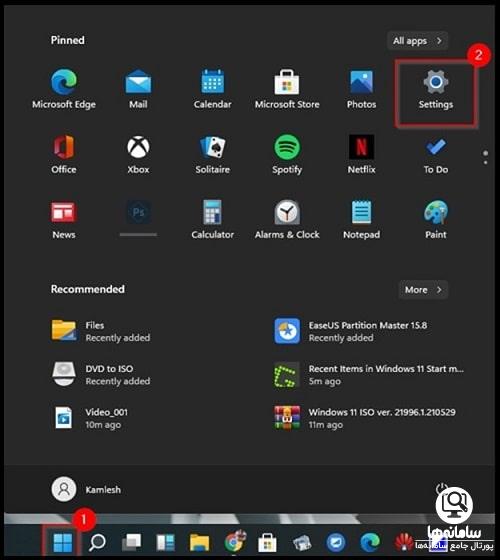Viewport: 500px width, 560px height.
Task: Open the Kamlesh user account menu
Action: pos(86,490)
